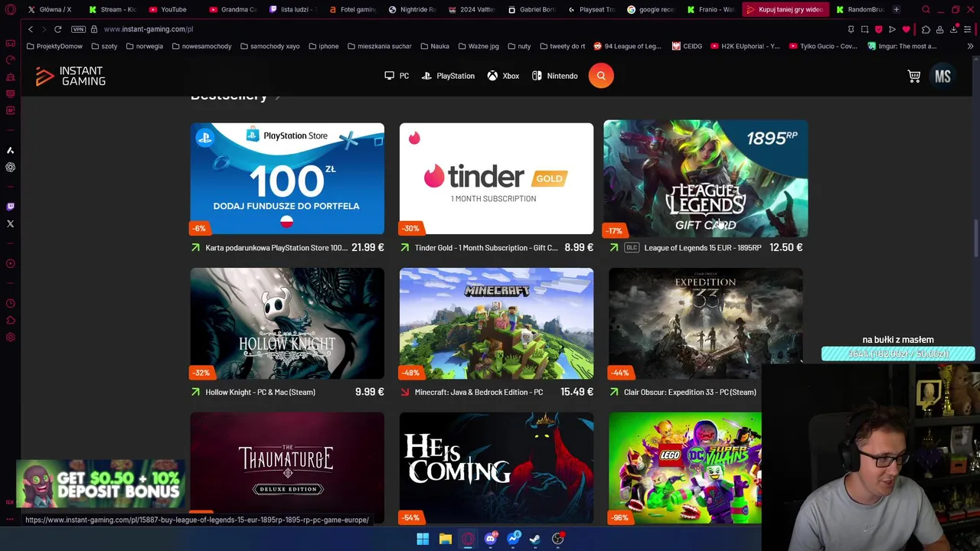980x551 pixels.
Task: Open the Nintendo platform menu
Action: [554, 76]
